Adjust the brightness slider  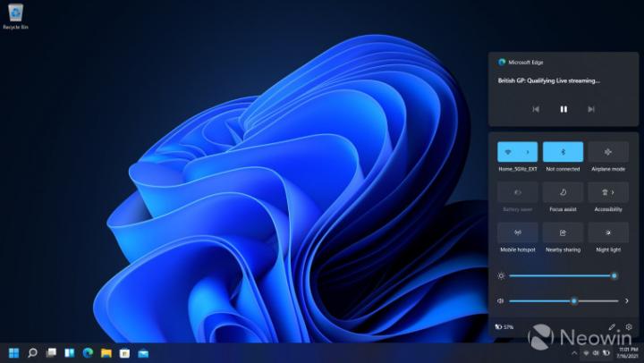(562, 276)
